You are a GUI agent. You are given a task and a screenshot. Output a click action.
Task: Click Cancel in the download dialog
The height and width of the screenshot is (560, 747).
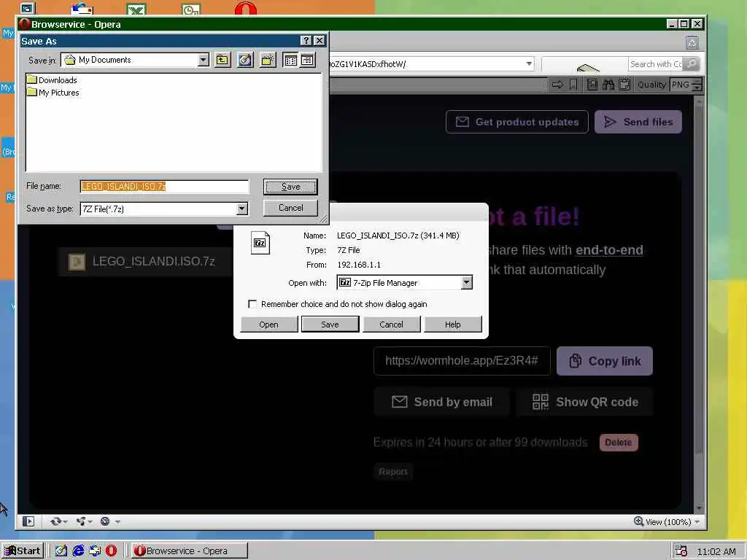391,324
